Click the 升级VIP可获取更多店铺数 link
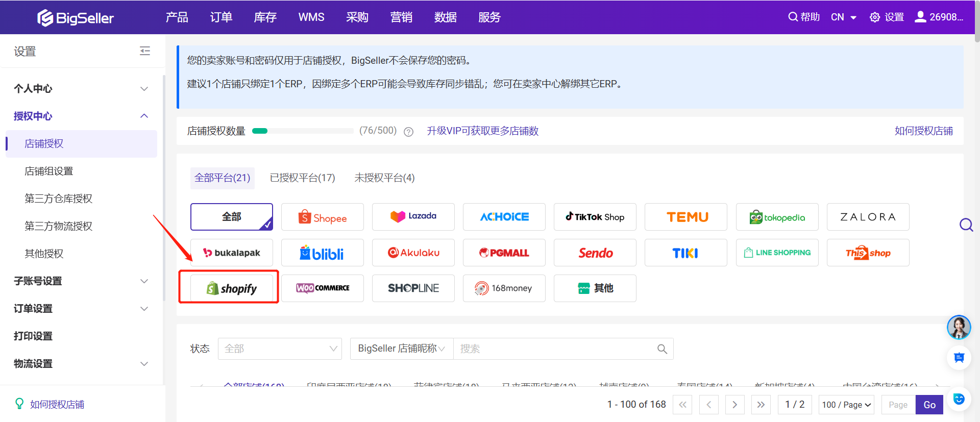Image resolution: width=980 pixels, height=422 pixels. 482,131
